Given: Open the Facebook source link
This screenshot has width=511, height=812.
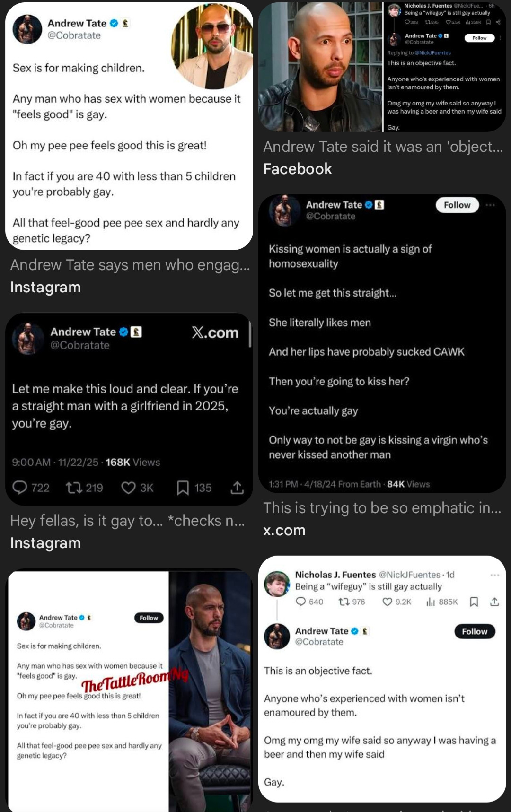Looking at the screenshot, I should pos(298,169).
